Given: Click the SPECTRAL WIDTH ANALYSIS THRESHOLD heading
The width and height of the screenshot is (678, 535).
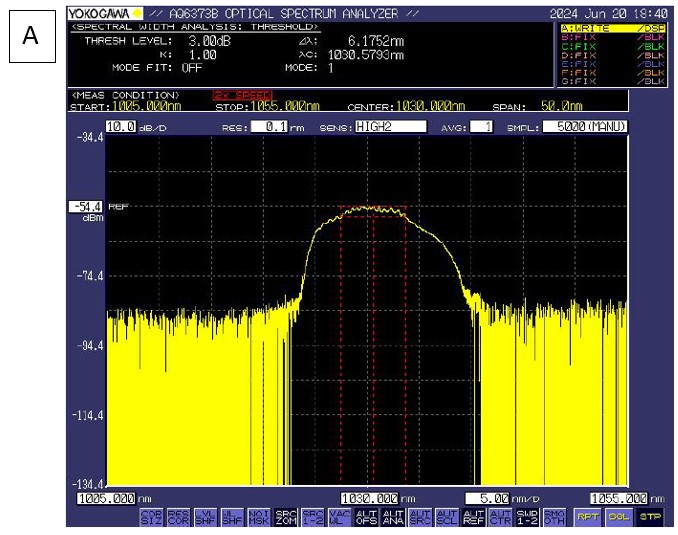Looking at the screenshot, I should (x=195, y=27).
